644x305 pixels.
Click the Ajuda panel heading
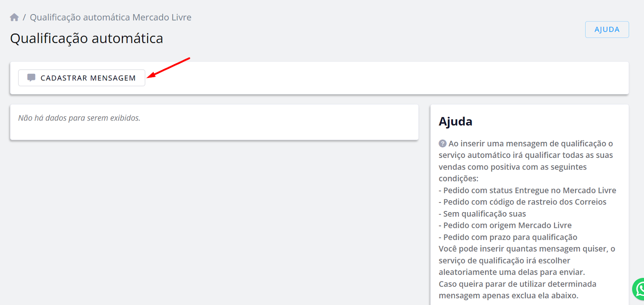pyautogui.click(x=456, y=121)
